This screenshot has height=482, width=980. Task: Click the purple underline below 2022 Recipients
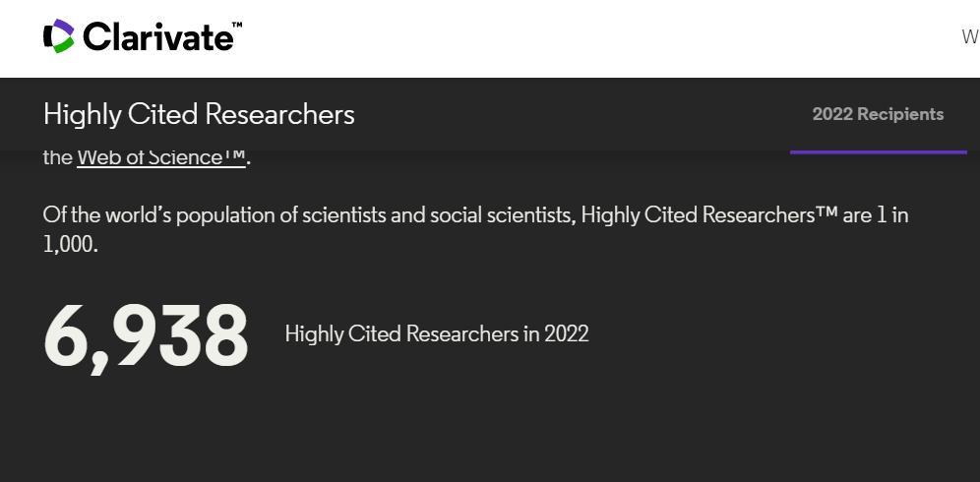(878, 152)
